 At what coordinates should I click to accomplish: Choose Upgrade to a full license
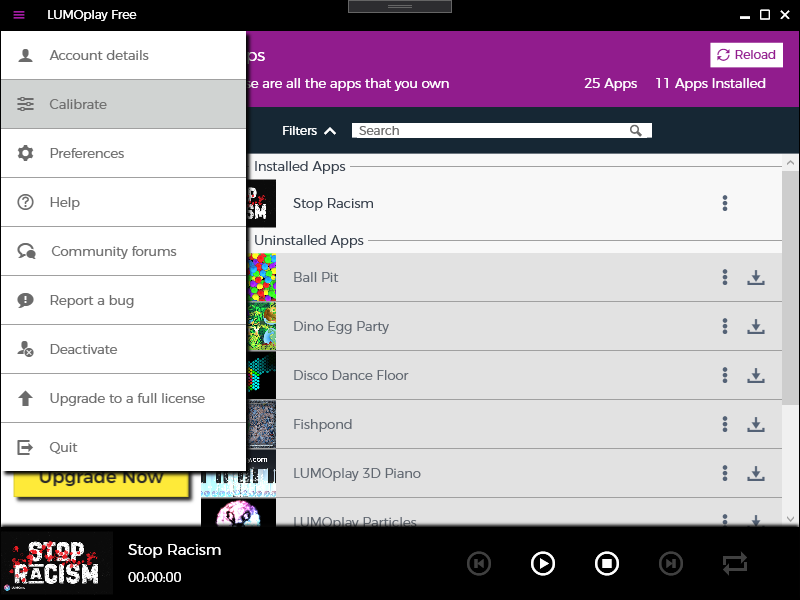tap(123, 398)
